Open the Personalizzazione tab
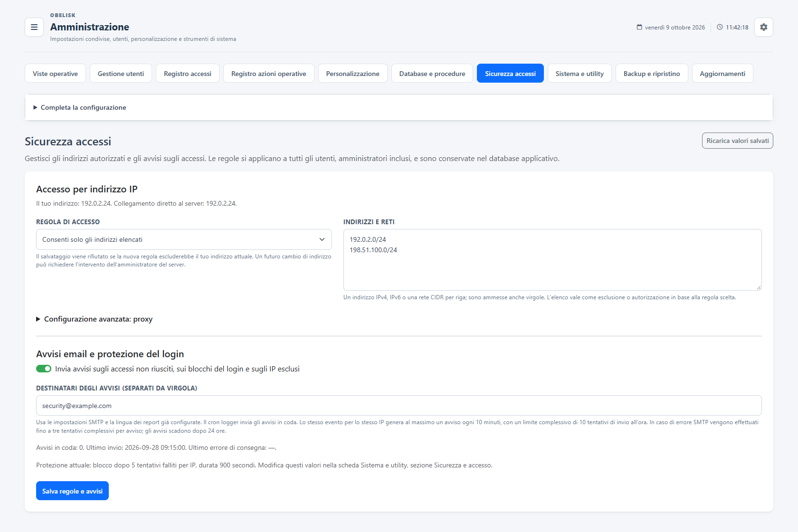Viewport: 798px width, 532px height. [x=353, y=74]
